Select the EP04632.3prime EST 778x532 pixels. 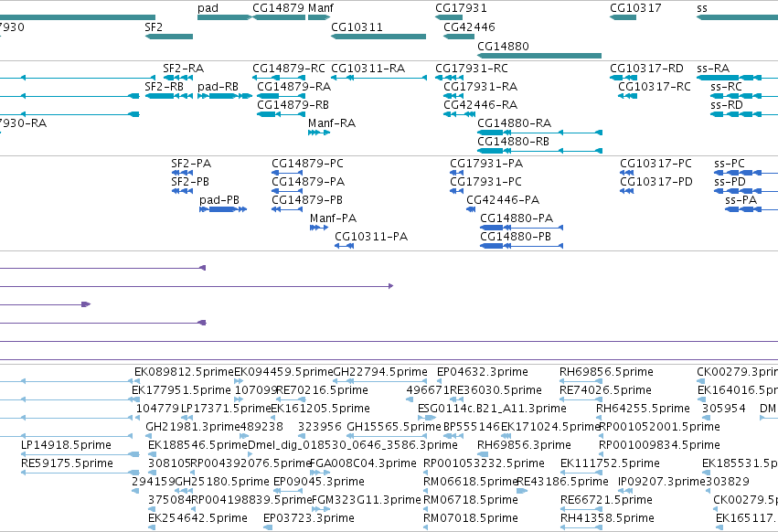click(x=441, y=381)
